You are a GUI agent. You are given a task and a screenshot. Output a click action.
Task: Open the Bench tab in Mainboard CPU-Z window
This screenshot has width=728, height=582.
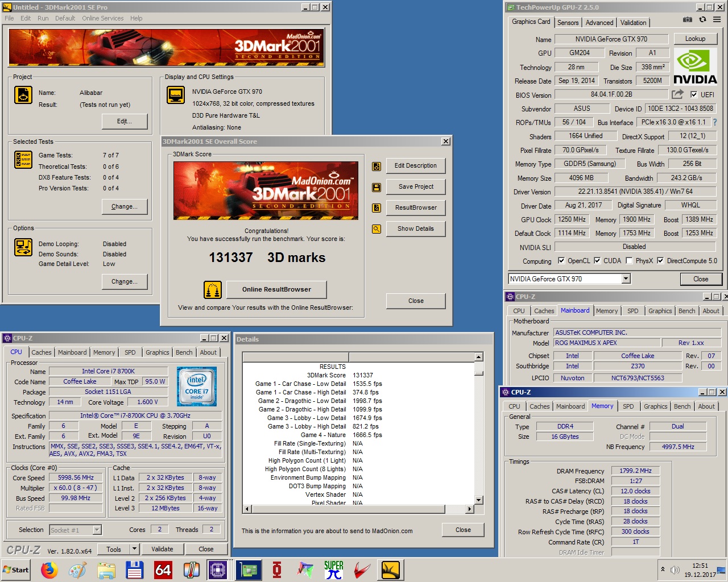click(x=686, y=311)
